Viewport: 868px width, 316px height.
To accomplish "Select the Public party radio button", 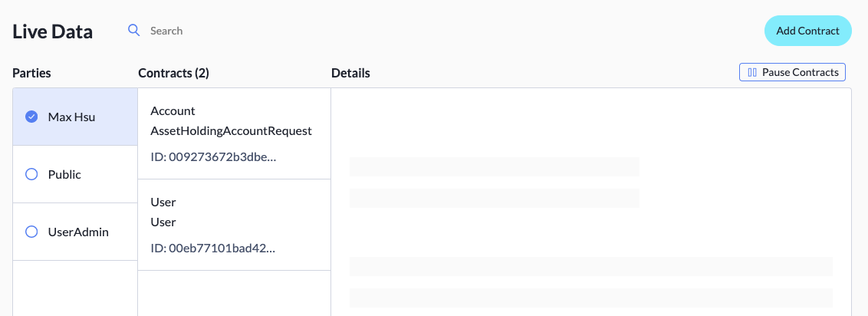I will click(31, 174).
